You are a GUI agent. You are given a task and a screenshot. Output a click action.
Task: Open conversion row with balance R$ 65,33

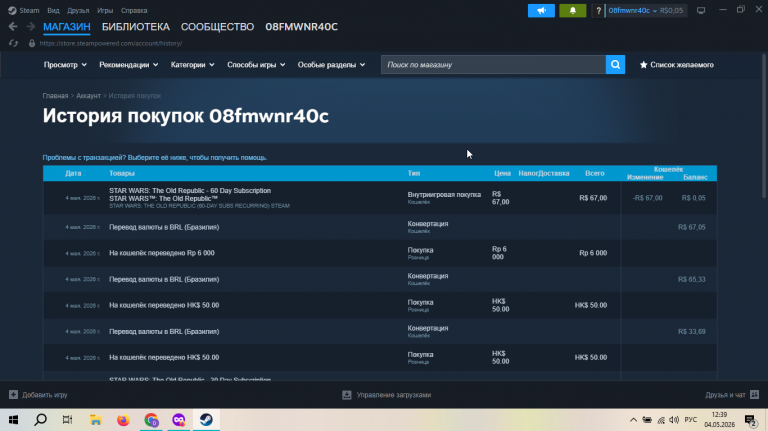380,279
